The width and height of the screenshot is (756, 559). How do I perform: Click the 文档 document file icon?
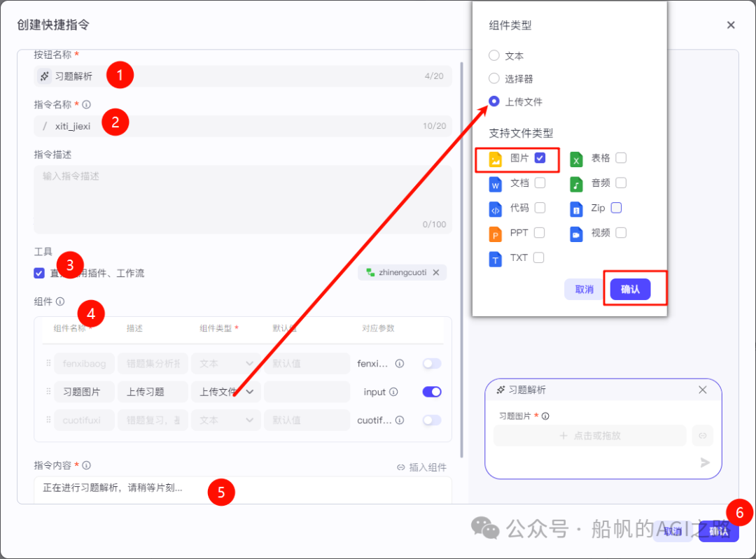point(495,183)
